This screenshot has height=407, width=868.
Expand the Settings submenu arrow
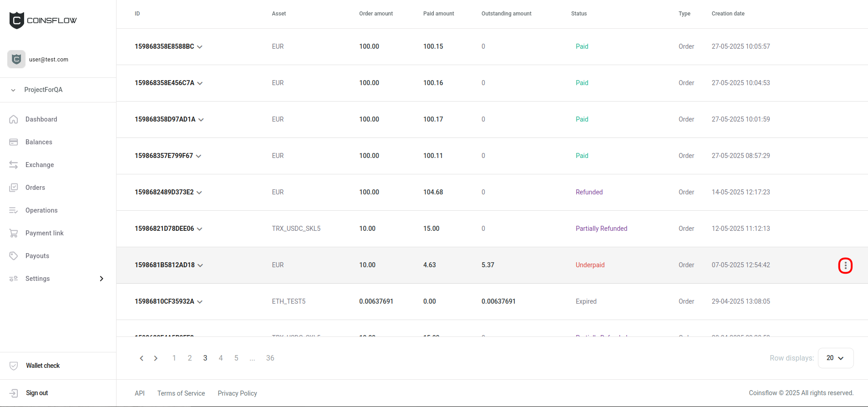pyautogui.click(x=102, y=279)
